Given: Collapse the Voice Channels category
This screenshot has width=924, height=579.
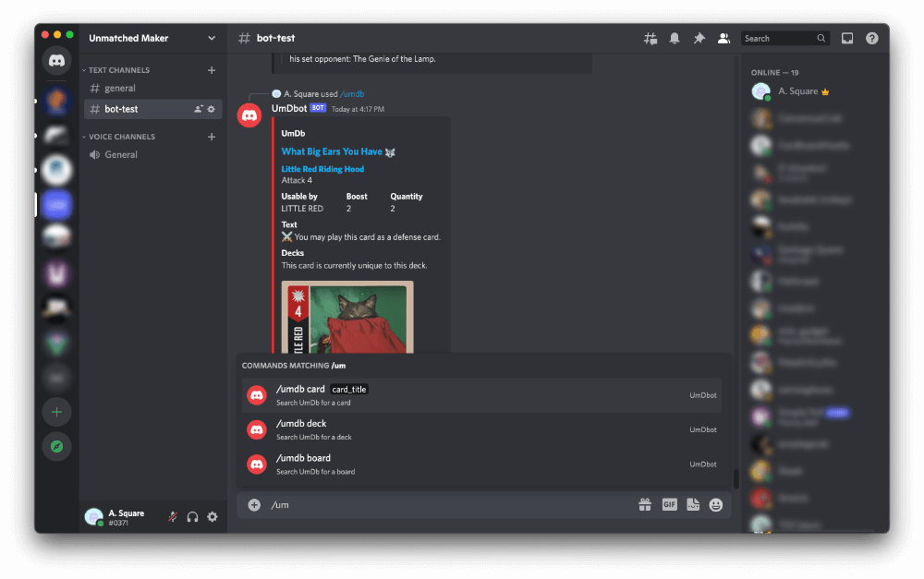Looking at the screenshot, I should [x=121, y=137].
